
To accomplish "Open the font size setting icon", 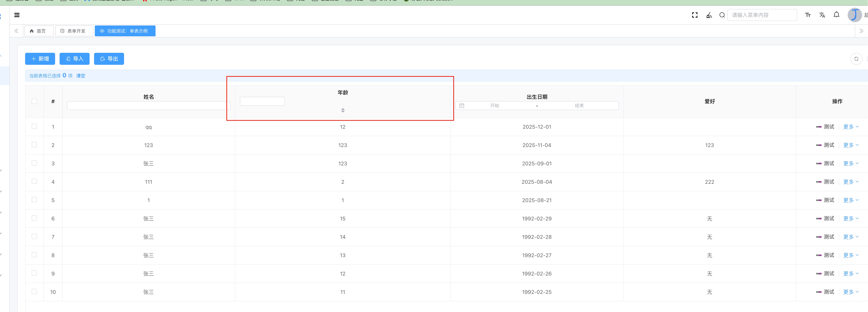I will click(808, 15).
